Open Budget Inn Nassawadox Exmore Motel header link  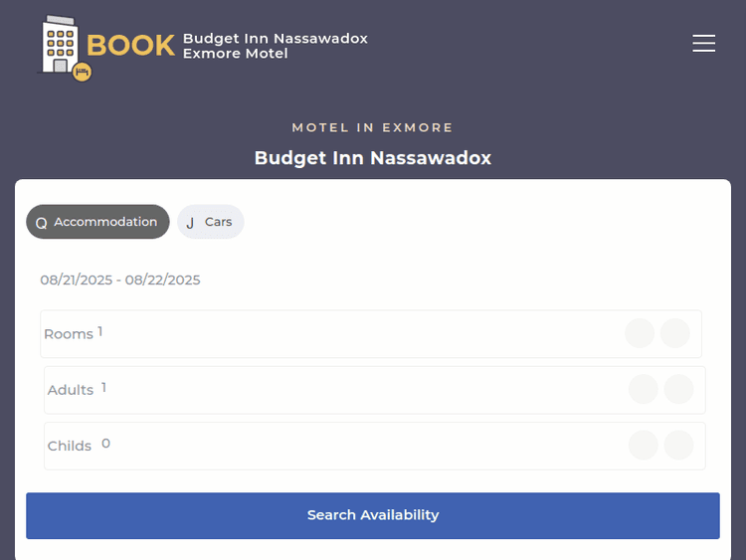pyautogui.click(x=275, y=46)
